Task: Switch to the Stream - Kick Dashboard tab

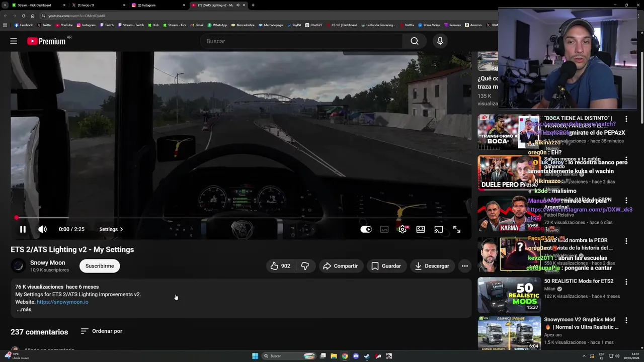Action: pos(39,5)
